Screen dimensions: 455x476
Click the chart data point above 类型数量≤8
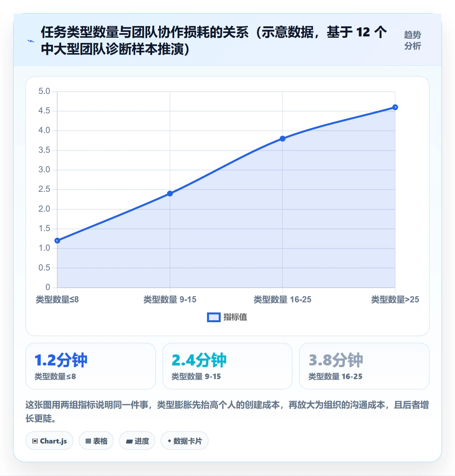pos(58,241)
